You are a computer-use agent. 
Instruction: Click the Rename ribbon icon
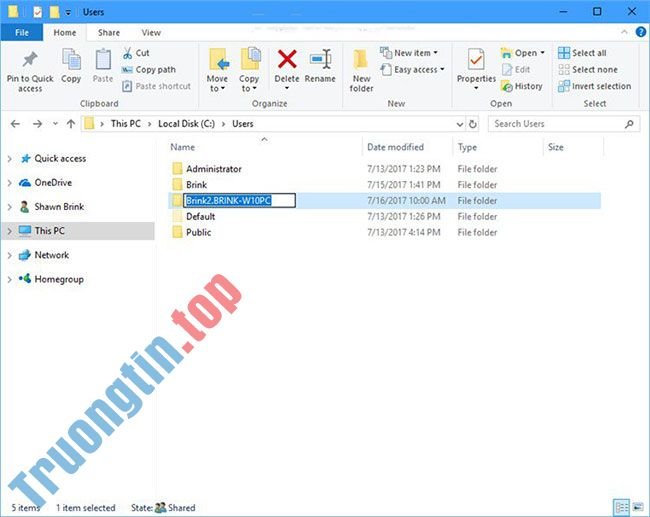tap(320, 59)
